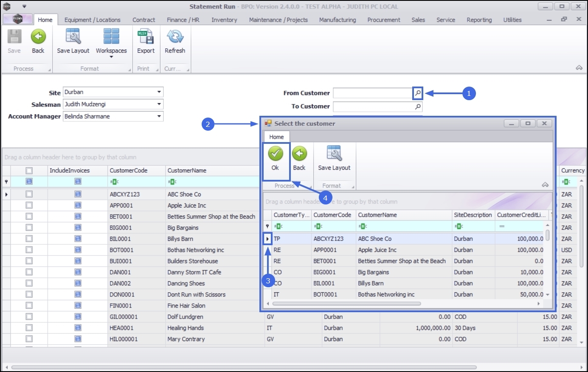The width and height of the screenshot is (588, 372).
Task: Open From Customer search lookup
Action: pos(418,93)
